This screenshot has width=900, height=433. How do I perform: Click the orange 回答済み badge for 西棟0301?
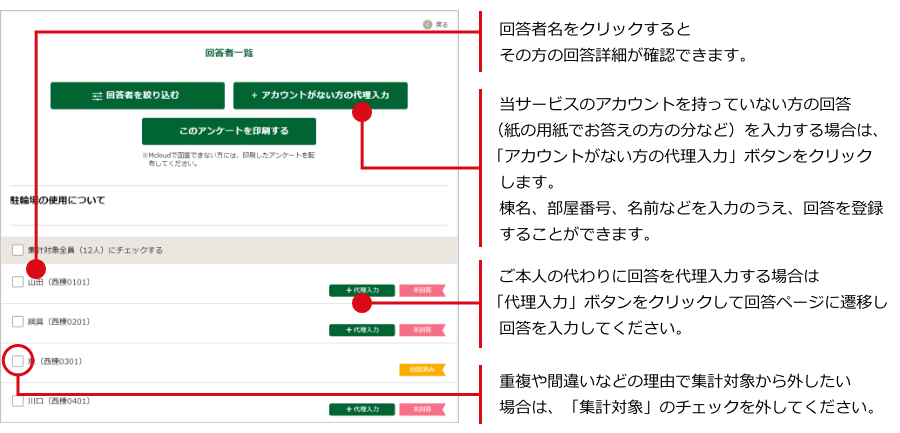click(x=421, y=369)
